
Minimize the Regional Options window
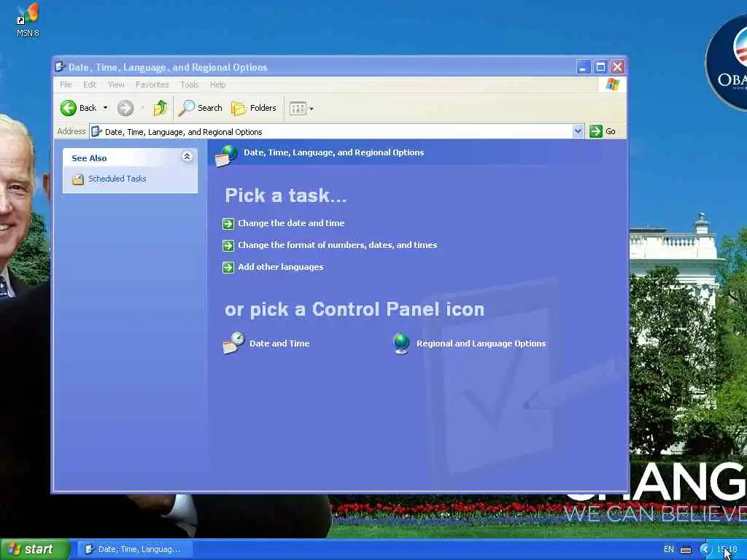coord(583,67)
